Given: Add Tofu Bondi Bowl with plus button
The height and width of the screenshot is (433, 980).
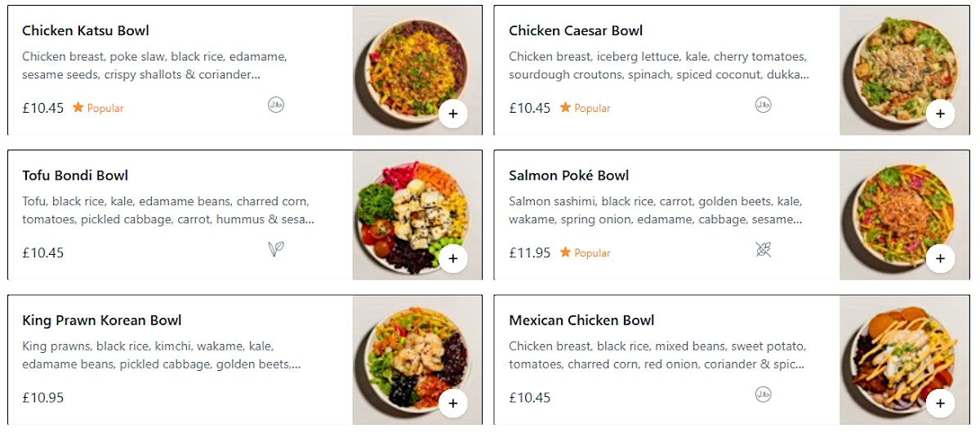Looking at the screenshot, I should pyautogui.click(x=453, y=259).
